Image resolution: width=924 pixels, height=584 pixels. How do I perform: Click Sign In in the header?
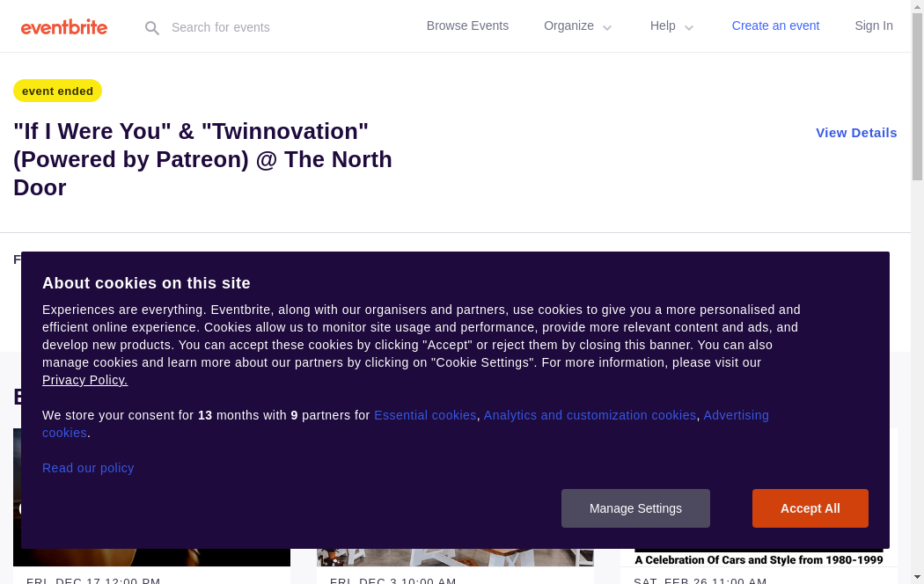pyautogui.click(x=873, y=26)
